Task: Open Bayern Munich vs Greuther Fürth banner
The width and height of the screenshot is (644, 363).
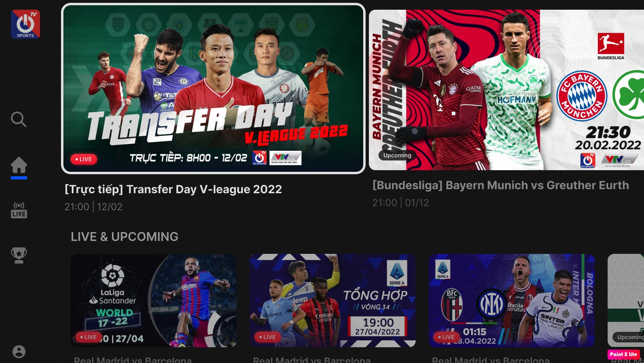Action: [506, 90]
